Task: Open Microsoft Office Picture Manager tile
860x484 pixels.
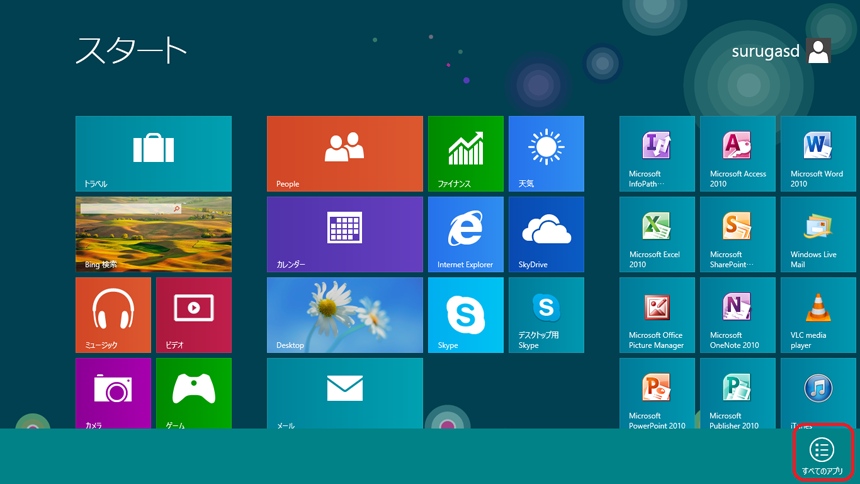Action: click(x=657, y=315)
